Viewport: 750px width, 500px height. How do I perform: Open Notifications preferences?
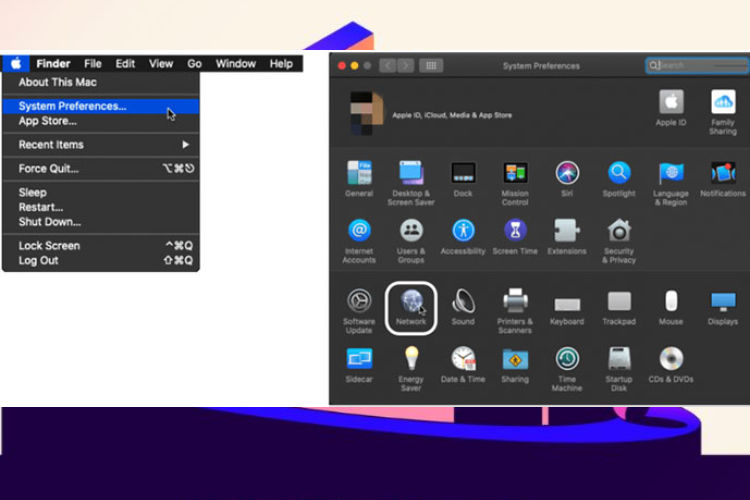[x=723, y=178]
